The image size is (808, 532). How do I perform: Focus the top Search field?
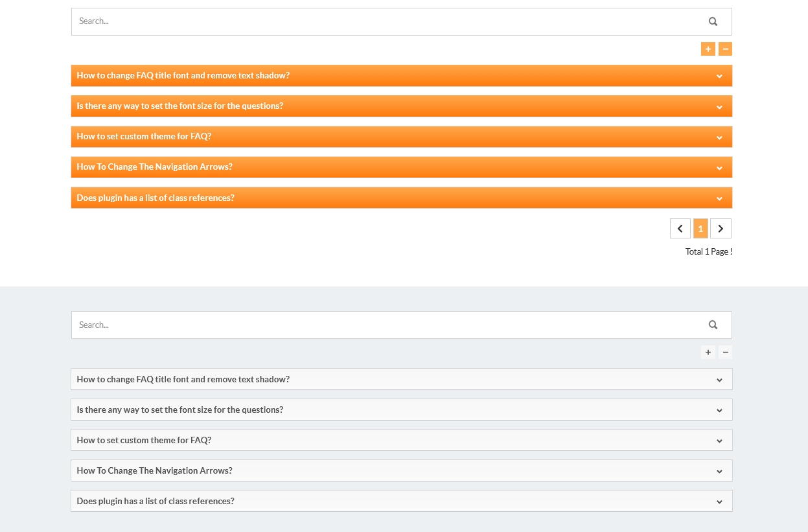[x=382, y=21]
